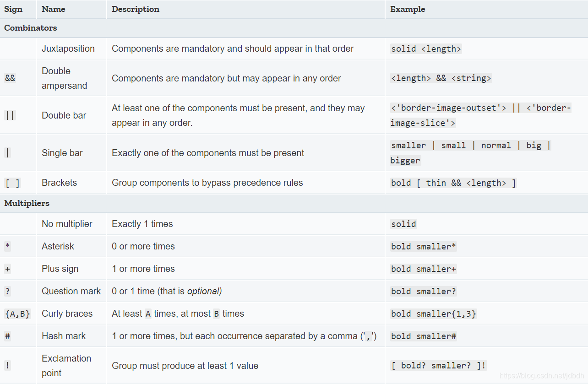Click the '0 or more times' description
Image resolution: width=588 pixels, height=384 pixels.
[x=143, y=246]
